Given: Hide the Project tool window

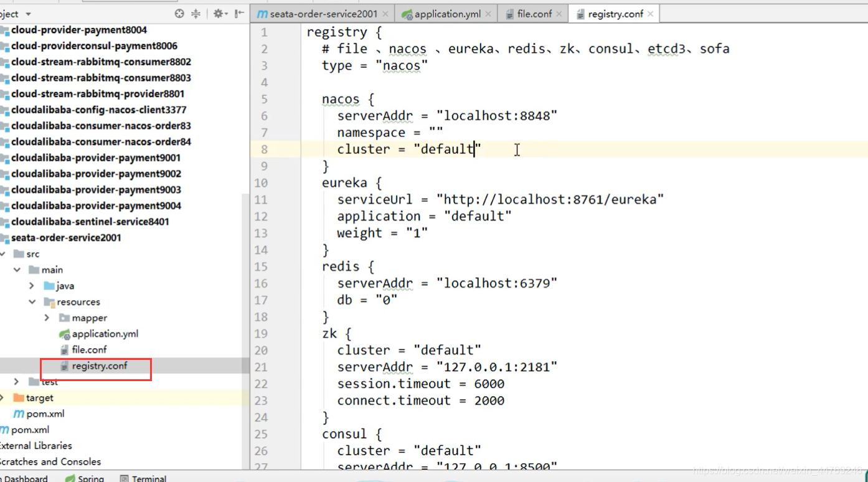Looking at the screenshot, I should [x=239, y=14].
